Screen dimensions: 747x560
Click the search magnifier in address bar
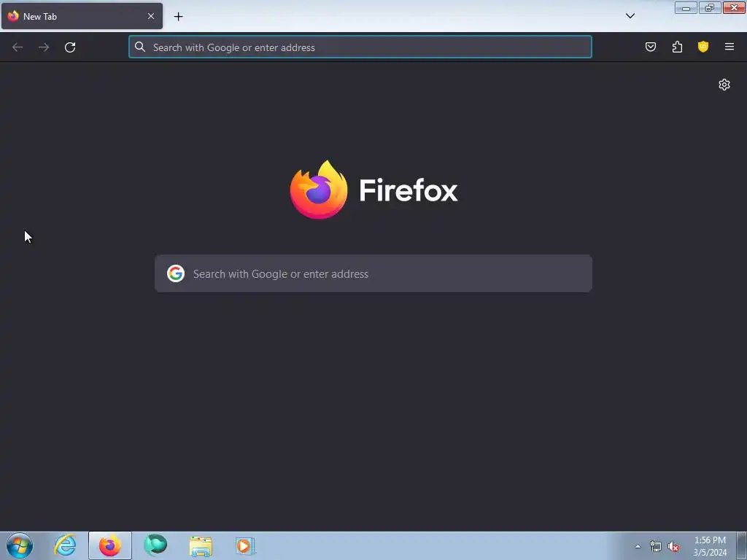pyautogui.click(x=140, y=47)
